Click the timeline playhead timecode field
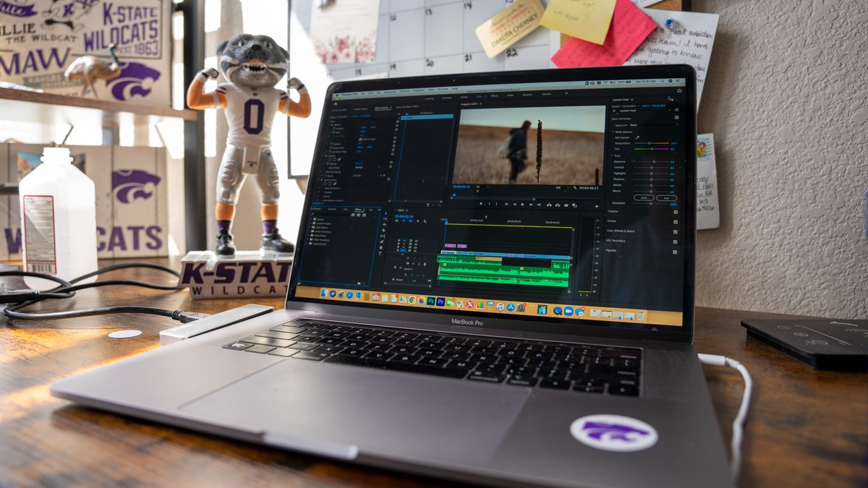 point(404,216)
